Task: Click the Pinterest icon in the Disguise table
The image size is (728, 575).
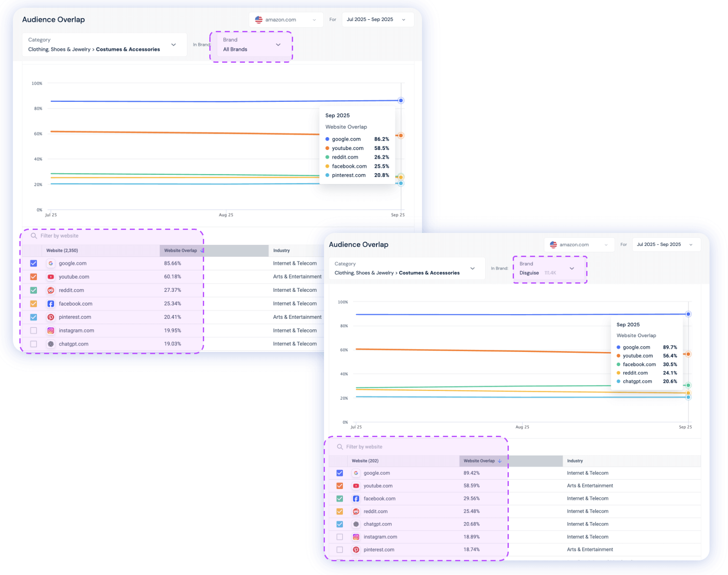Action: coord(356,550)
